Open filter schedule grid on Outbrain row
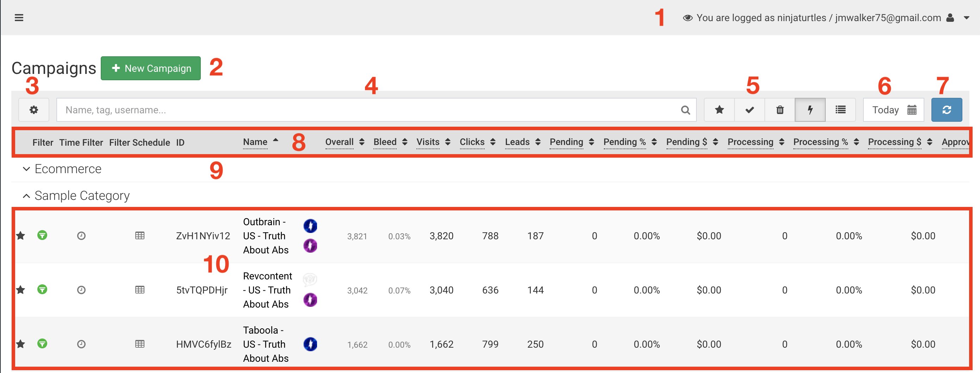This screenshot has width=980, height=373. click(139, 235)
